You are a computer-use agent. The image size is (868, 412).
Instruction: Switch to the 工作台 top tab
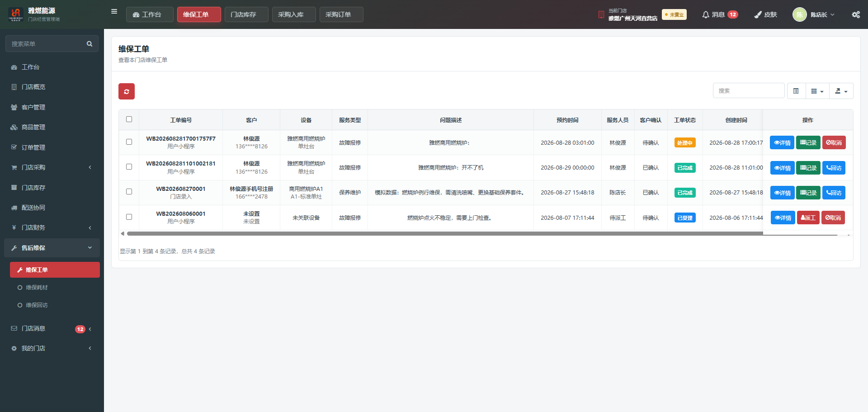[149, 14]
